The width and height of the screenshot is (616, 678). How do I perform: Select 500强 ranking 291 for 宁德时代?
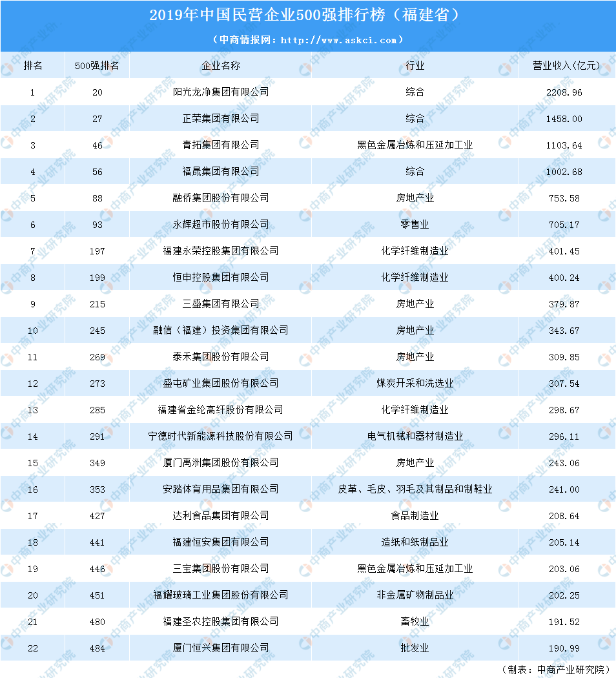coord(98,437)
